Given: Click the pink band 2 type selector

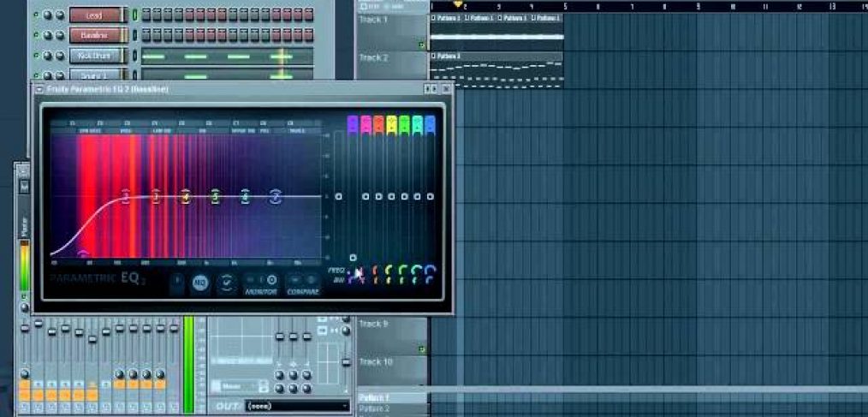Looking at the screenshot, I should (x=366, y=125).
